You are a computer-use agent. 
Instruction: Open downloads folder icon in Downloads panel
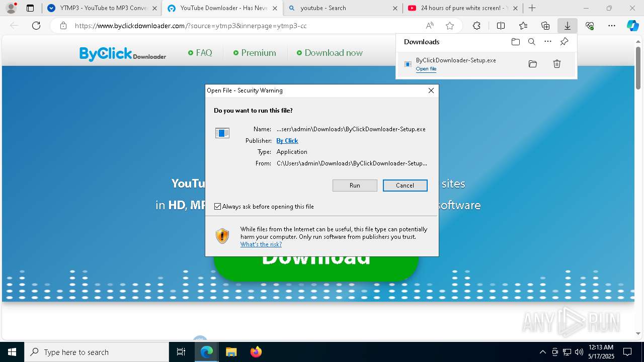[x=515, y=42]
